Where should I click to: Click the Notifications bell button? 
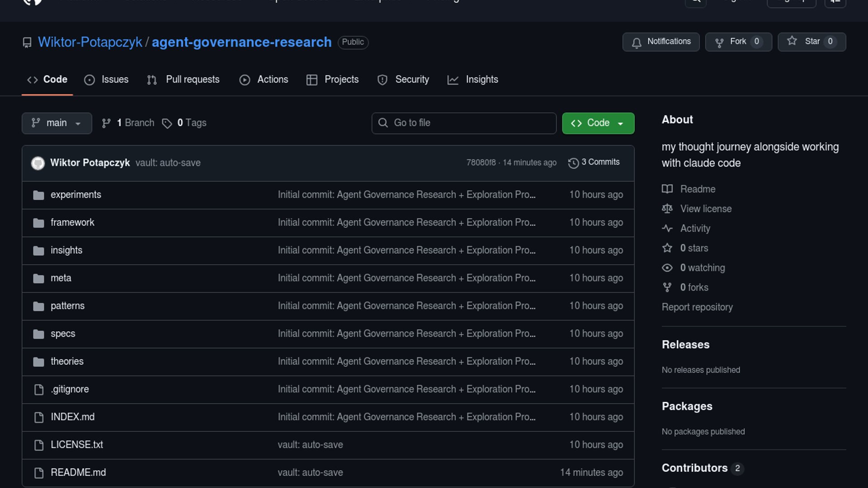660,42
